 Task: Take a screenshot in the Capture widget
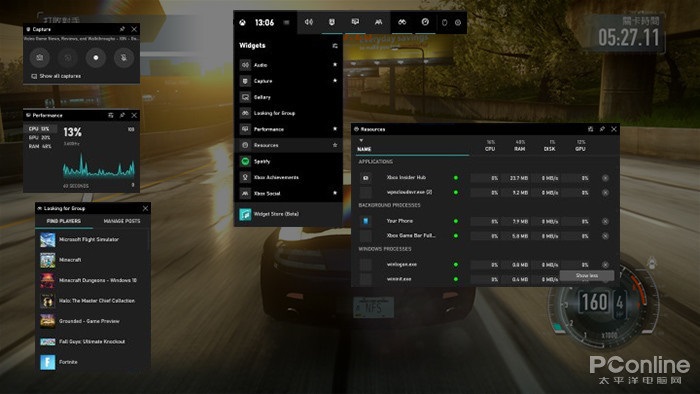tap(40, 58)
